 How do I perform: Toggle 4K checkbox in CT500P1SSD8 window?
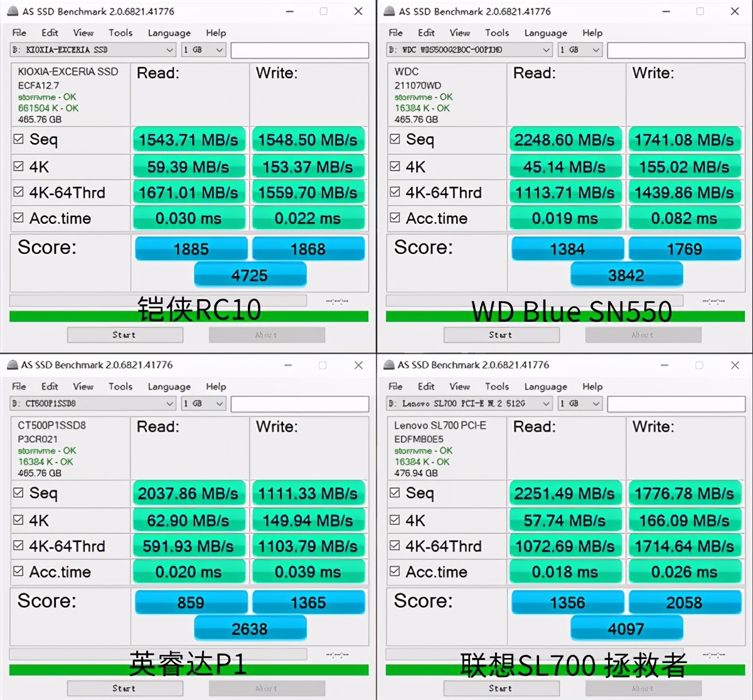tap(18, 520)
